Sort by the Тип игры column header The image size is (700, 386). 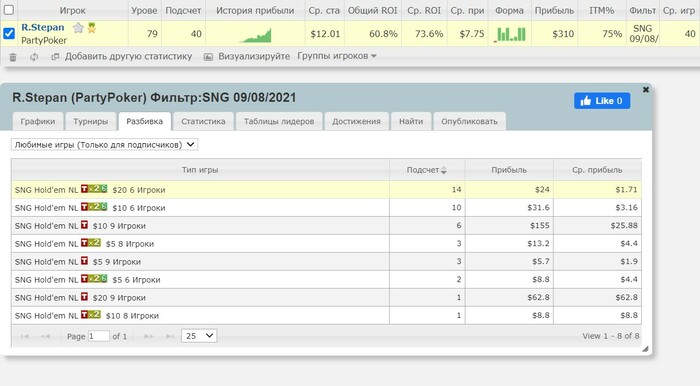click(200, 170)
